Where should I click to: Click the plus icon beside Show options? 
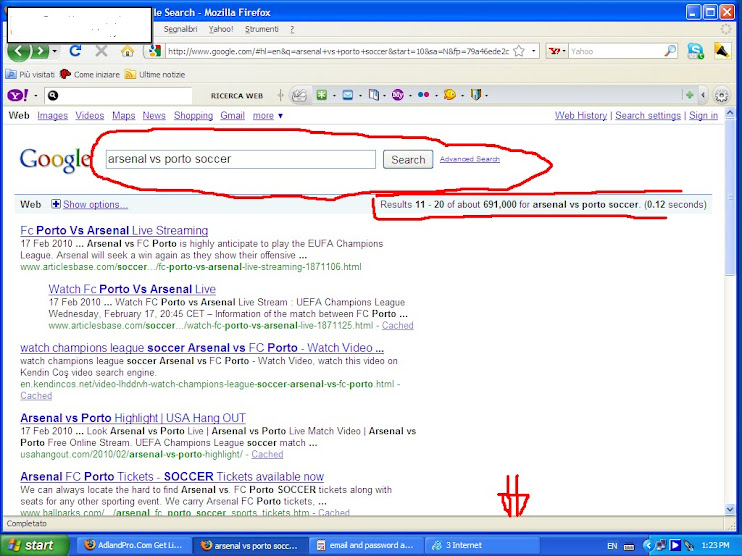coord(56,204)
